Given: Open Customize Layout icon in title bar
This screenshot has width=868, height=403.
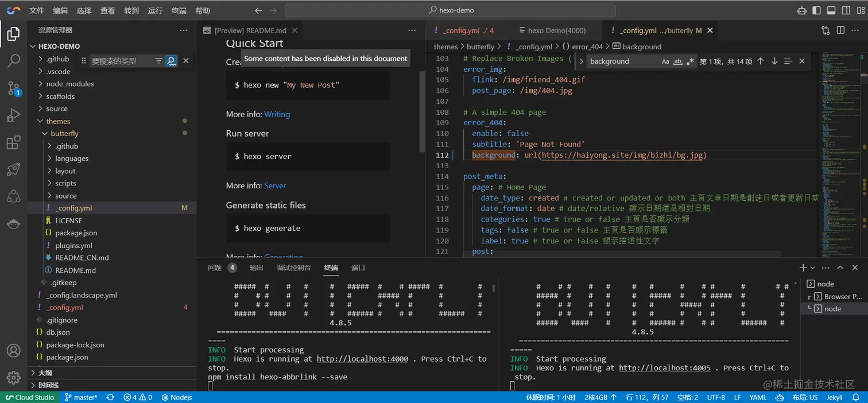Looking at the screenshot, I should tap(859, 10).
